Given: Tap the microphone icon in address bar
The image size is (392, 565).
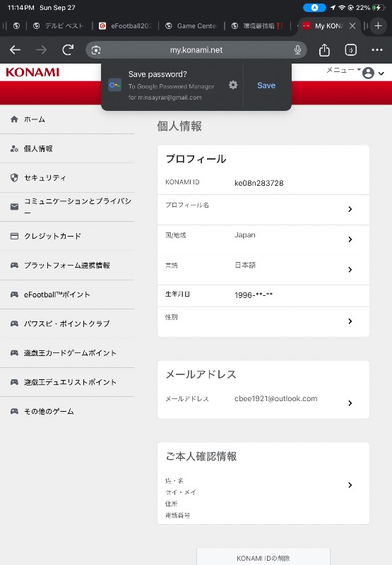Looking at the screenshot, I should click(x=297, y=50).
